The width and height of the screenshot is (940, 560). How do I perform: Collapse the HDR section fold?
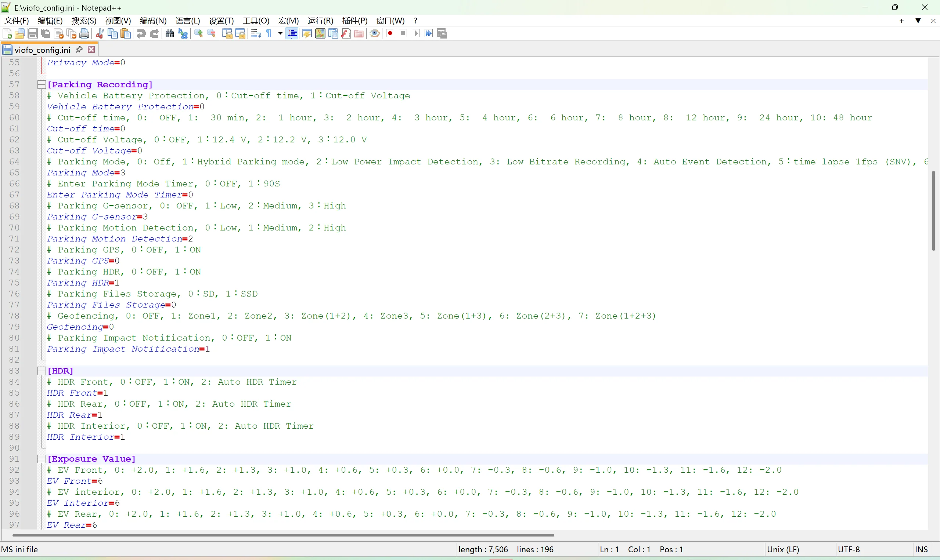41,371
